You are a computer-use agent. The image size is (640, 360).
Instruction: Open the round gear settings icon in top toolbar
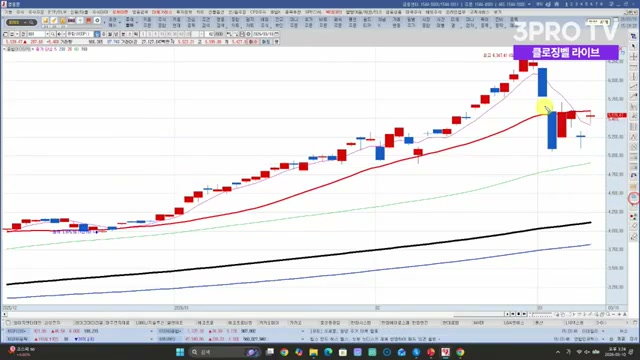[x=97, y=21]
